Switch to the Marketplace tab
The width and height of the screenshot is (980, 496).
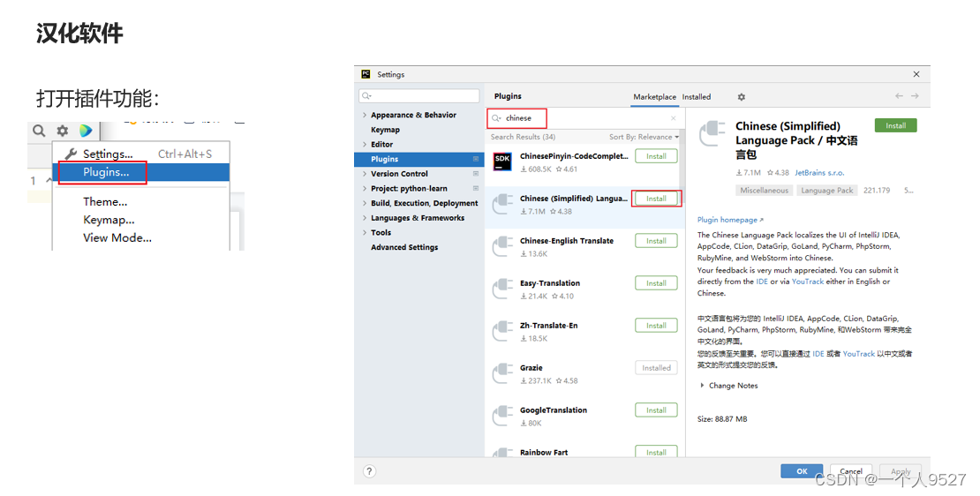[654, 97]
